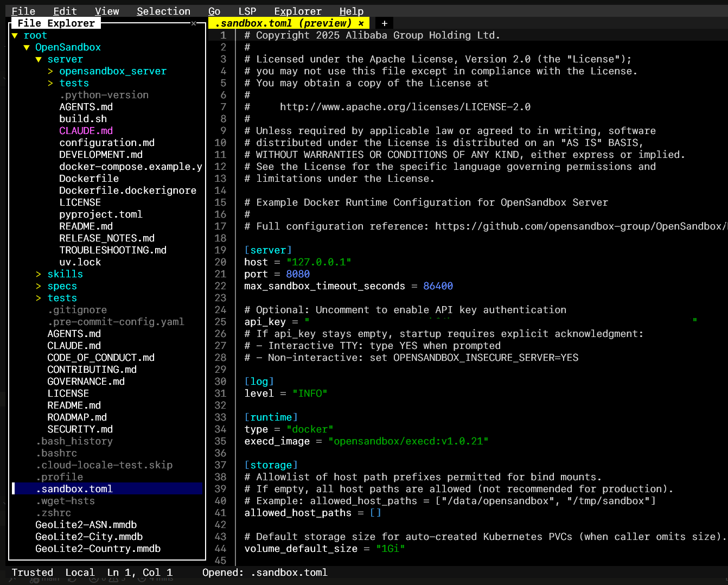The height and width of the screenshot is (585, 728).
Task: Click Trusted status bar entry
Action: pos(33,573)
